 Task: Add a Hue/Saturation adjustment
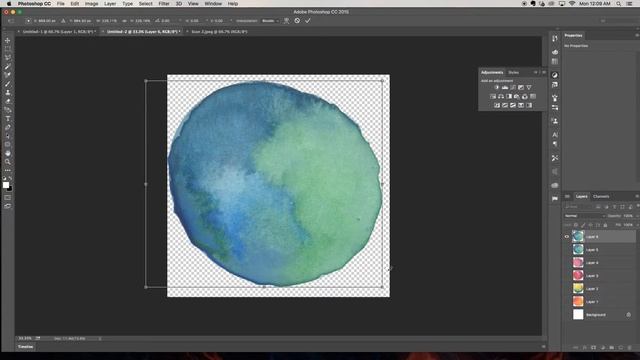[493, 96]
